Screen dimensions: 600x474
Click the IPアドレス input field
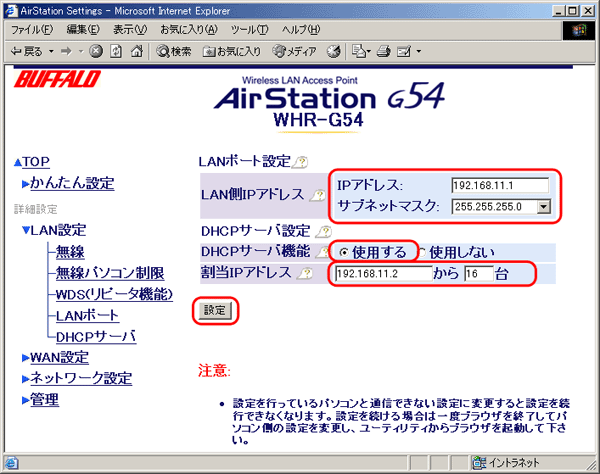[500, 186]
